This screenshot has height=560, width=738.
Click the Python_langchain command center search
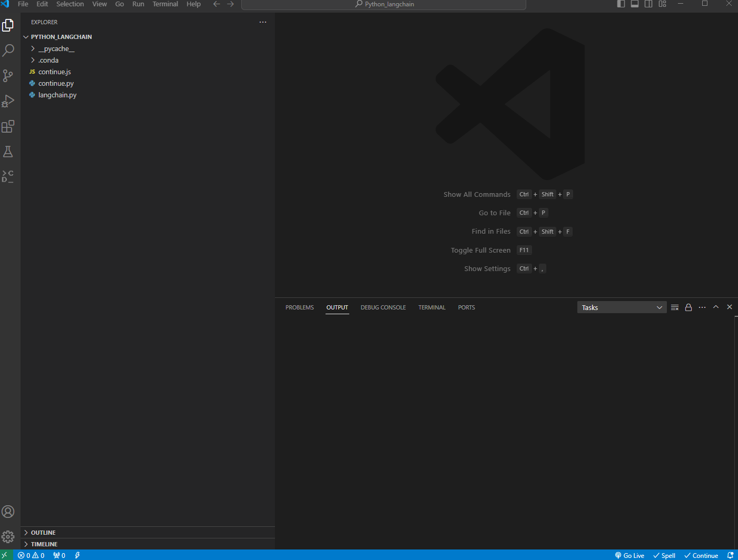[x=383, y=4]
